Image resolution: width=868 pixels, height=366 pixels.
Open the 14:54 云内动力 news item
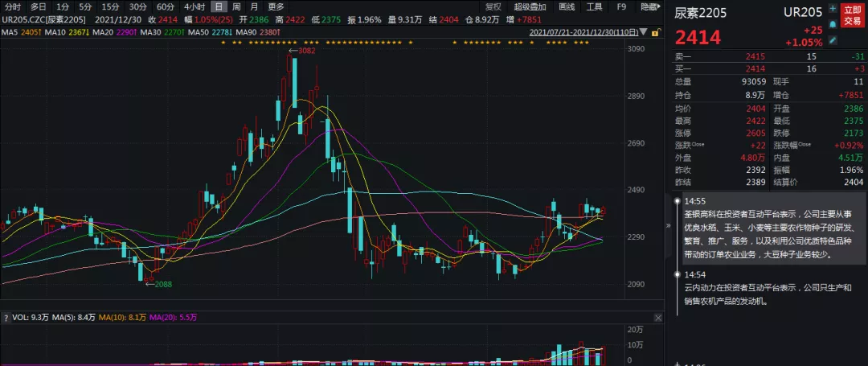click(767, 288)
